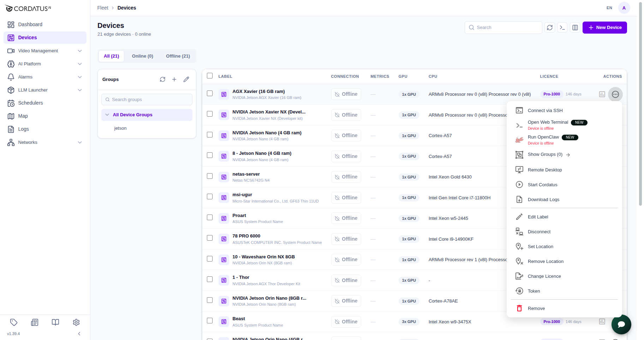Open the Map page
Viewport: 644px width, 340px height.
(45, 116)
